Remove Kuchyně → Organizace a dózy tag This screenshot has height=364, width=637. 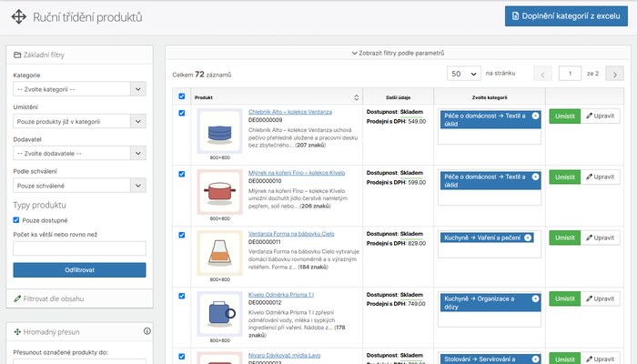535,298
